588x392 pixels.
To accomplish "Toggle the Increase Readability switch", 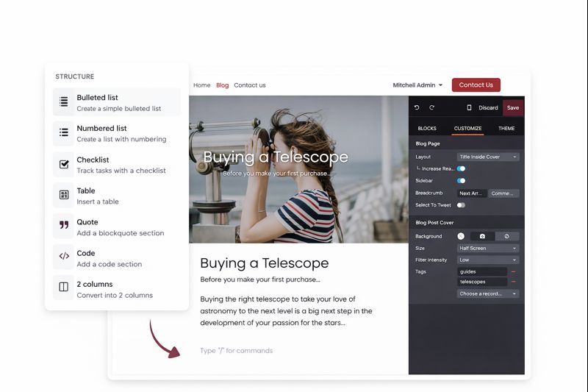I will point(461,168).
